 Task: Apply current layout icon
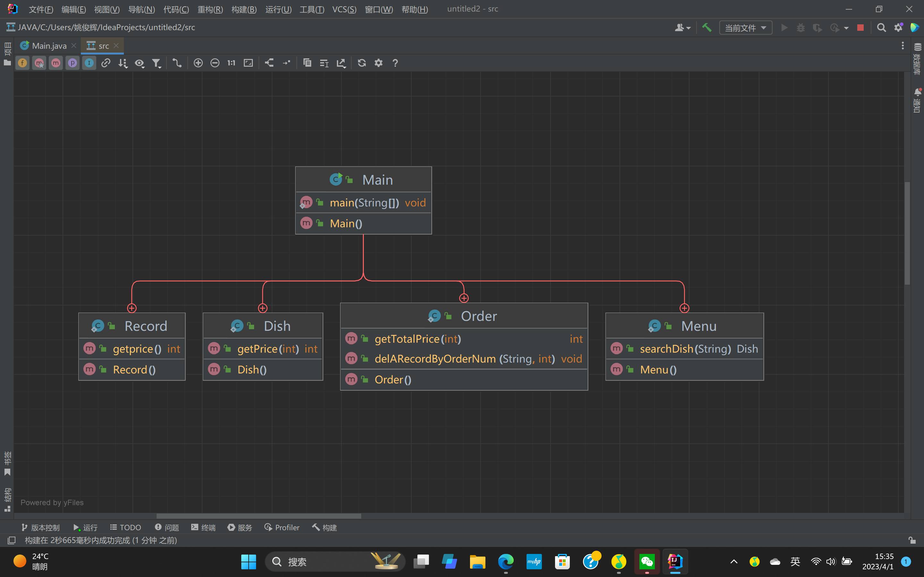269,63
